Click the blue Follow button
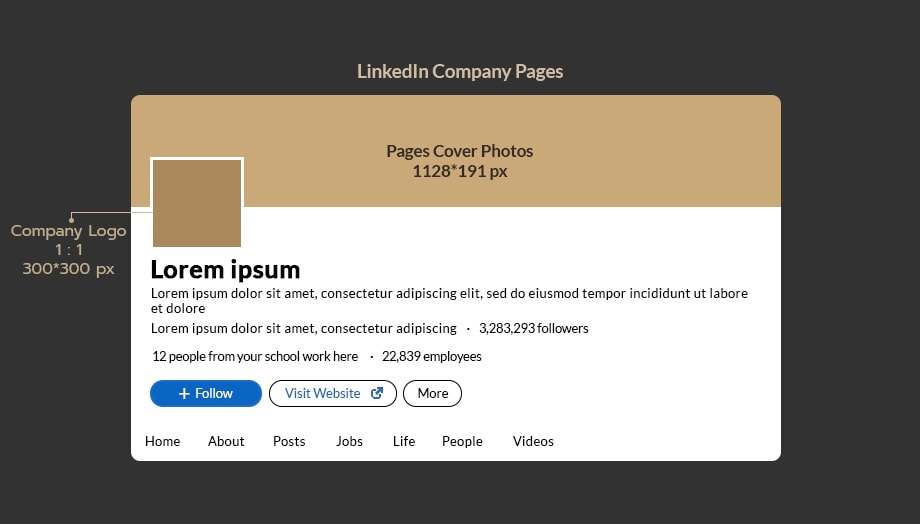This screenshot has height=524, width=920. (205, 393)
